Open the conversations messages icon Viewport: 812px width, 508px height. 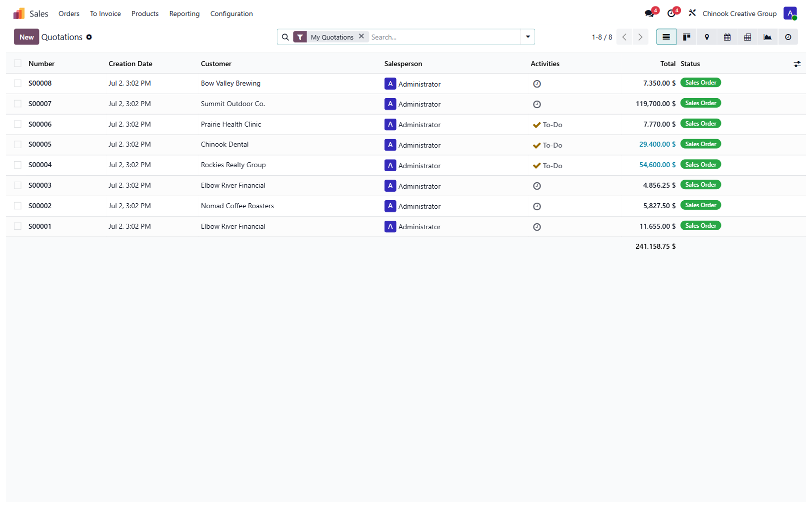[x=650, y=14]
